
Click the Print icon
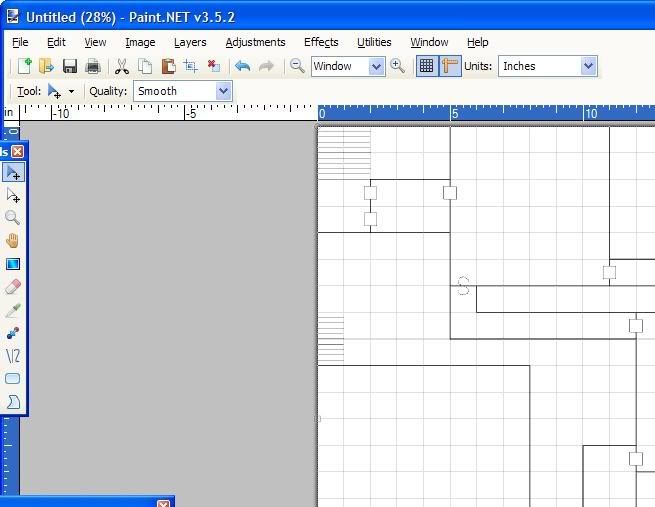point(93,66)
